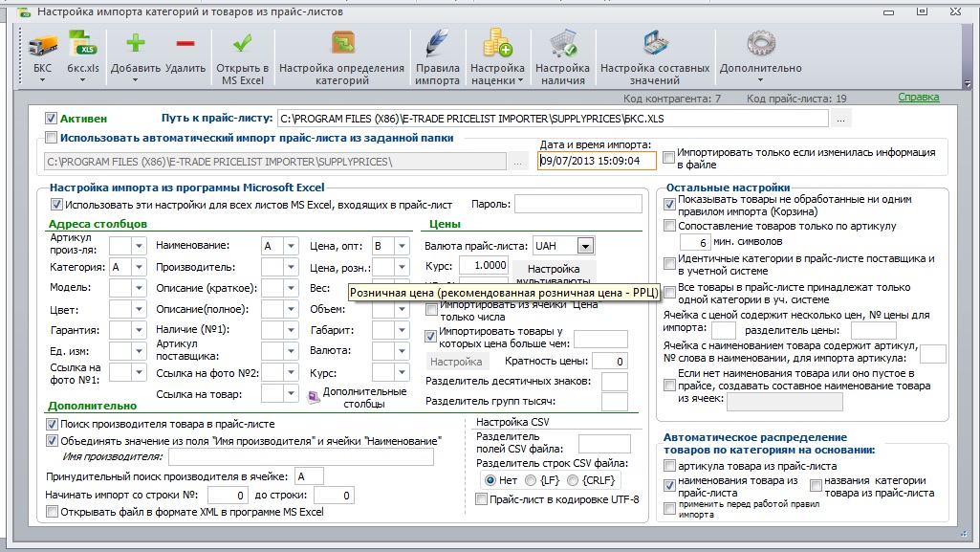Click the red Удалить minus icon
This screenshot has width=980, height=552.
pyautogui.click(x=185, y=44)
